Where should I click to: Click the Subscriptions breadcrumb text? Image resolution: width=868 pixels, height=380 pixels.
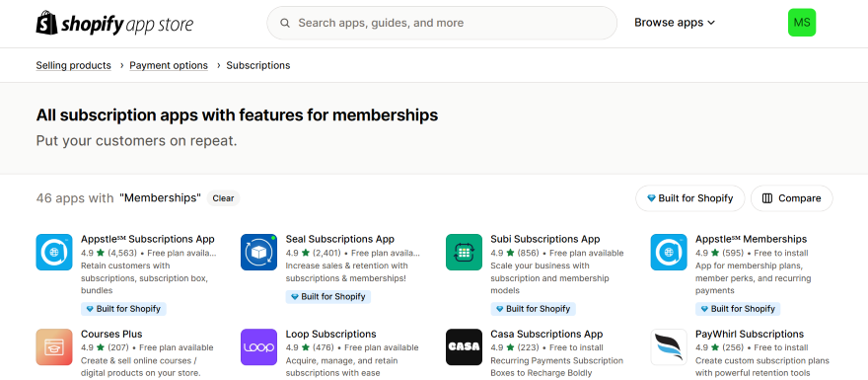pyautogui.click(x=258, y=65)
